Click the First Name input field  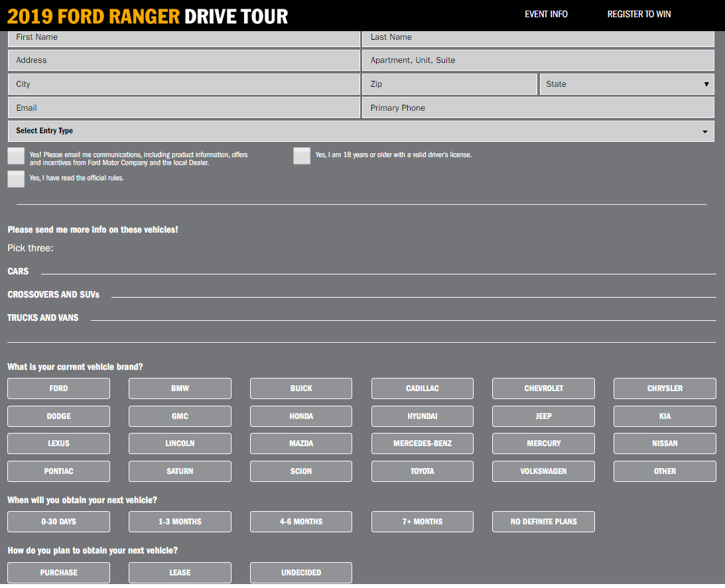click(184, 38)
